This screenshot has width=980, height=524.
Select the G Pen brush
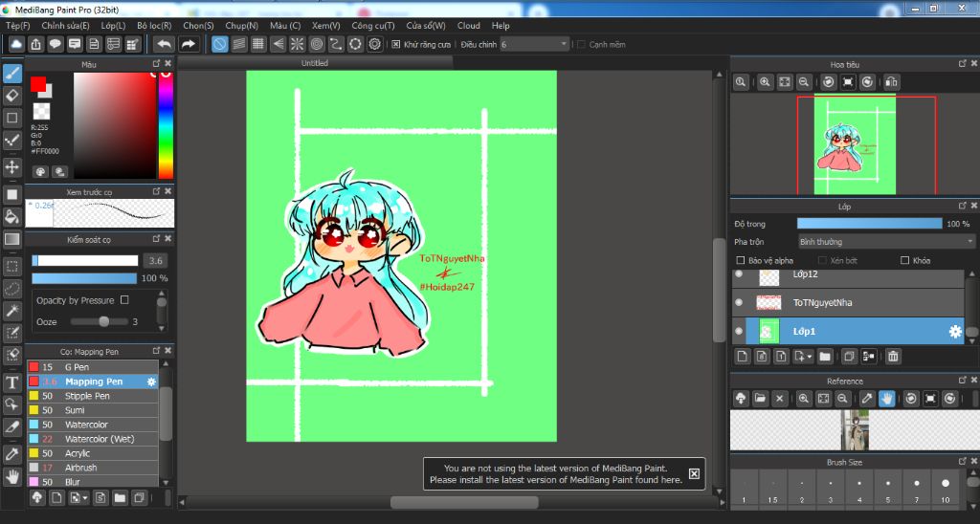93,366
